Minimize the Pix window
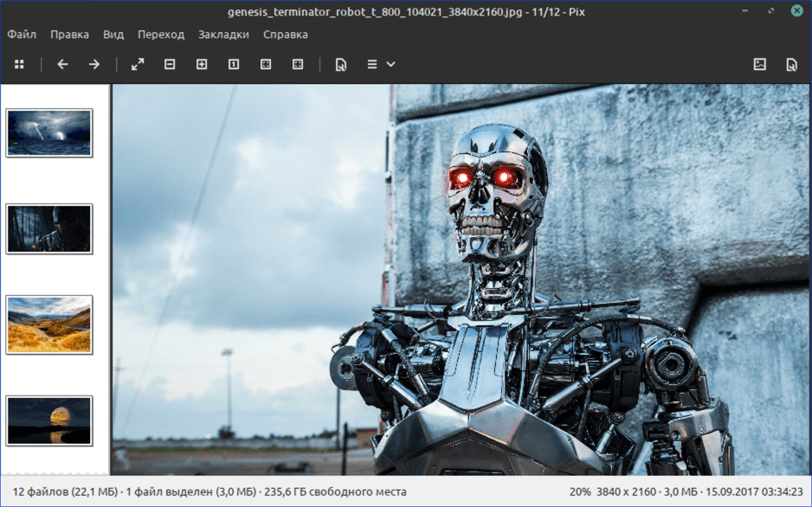 coord(745,11)
